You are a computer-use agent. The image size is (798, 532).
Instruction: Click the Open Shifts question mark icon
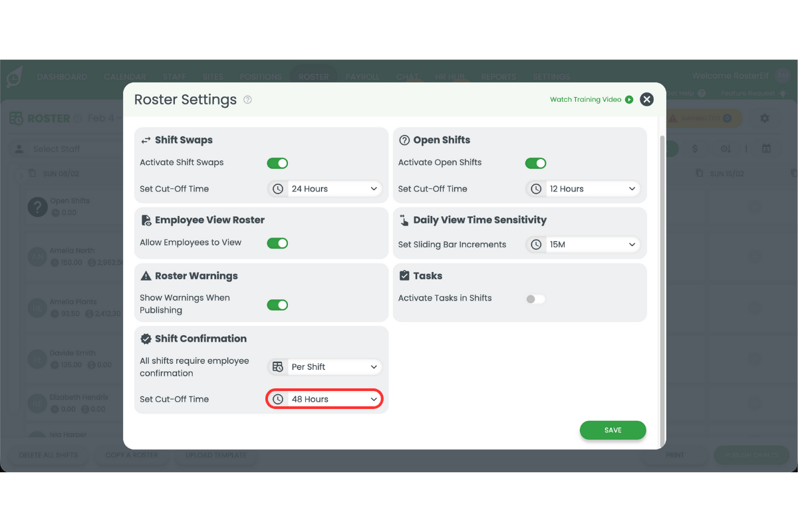click(x=404, y=140)
